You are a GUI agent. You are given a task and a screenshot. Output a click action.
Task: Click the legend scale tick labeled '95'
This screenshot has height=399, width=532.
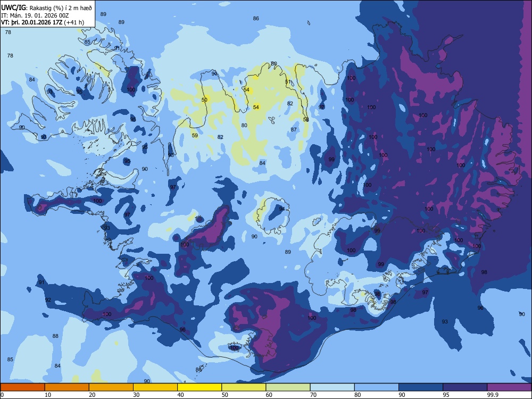pos(446,395)
